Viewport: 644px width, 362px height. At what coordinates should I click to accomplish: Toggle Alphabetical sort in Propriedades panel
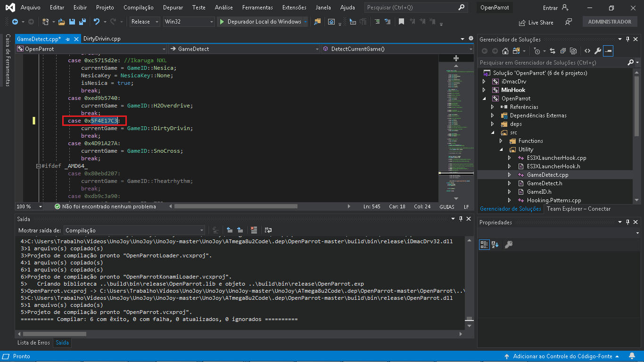[x=495, y=244]
